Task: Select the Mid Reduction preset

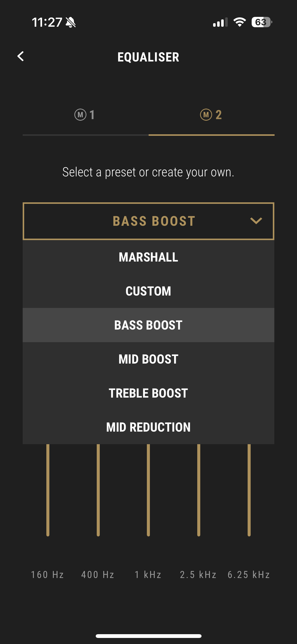Action: click(x=148, y=427)
